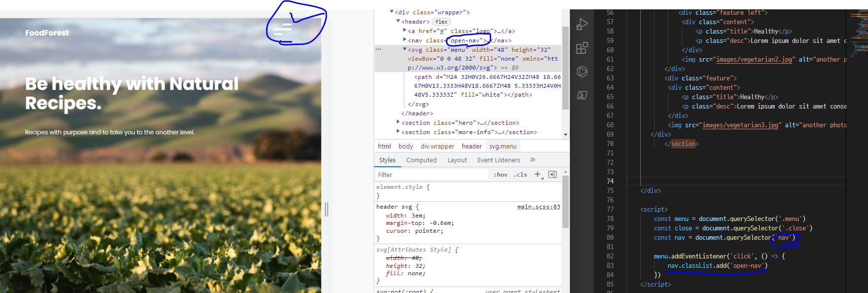Select div.wrapper in the breadcrumb trail
868x293 pixels.
tap(437, 146)
